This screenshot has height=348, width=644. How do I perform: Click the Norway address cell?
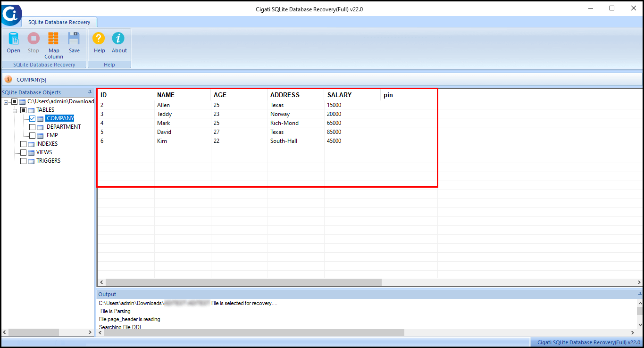point(296,114)
